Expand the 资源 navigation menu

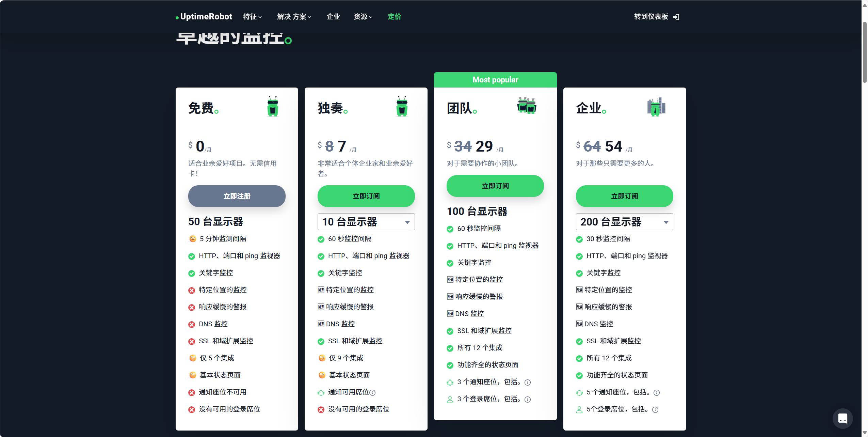tap(363, 17)
